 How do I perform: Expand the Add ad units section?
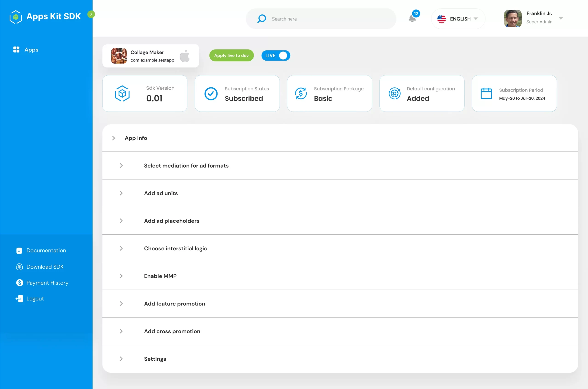[121, 193]
